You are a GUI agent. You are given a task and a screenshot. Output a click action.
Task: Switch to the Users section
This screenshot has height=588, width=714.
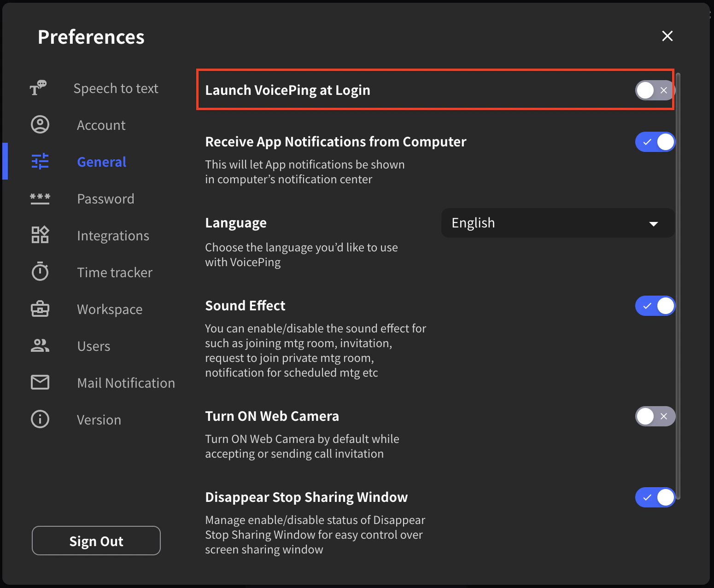[x=94, y=346]
